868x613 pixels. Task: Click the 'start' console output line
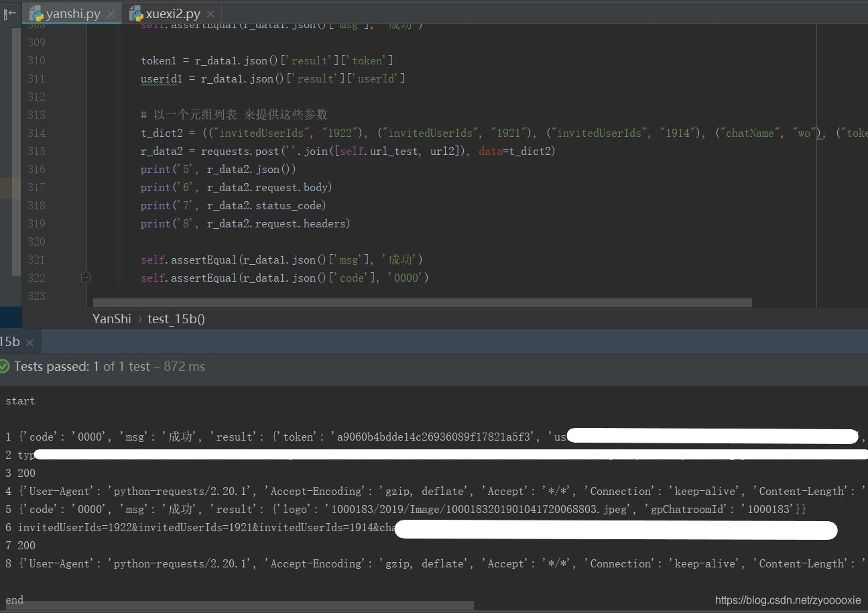[x=20, y=400]
